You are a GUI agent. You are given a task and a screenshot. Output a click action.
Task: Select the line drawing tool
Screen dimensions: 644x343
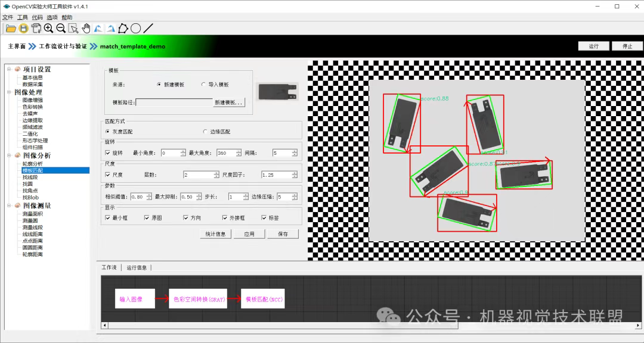pos(148,28)
